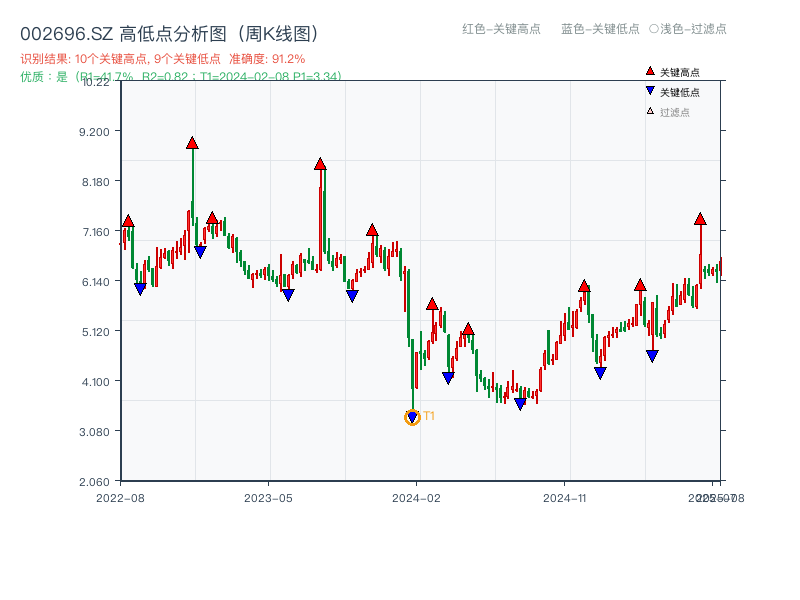The width and height of the screenshot is (800, 600).
Task: Click the red 识别结果 accuracy summary line
Action: (163, 59)
